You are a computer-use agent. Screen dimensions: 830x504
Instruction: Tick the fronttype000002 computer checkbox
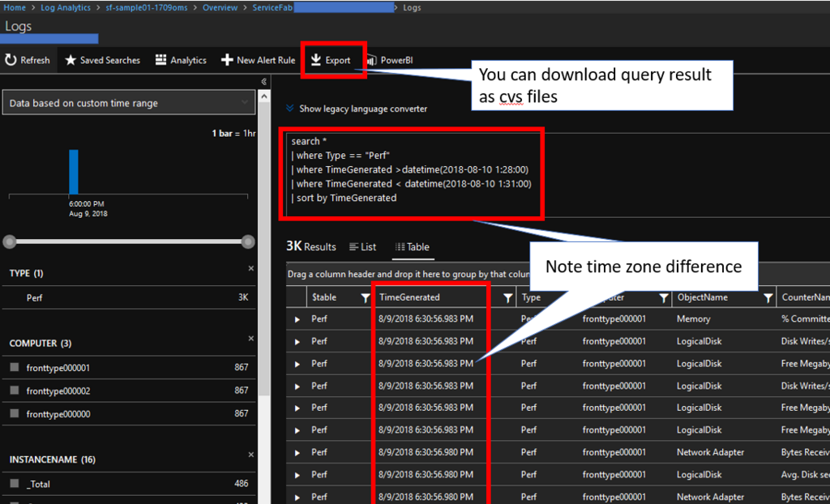click(15, 391)
